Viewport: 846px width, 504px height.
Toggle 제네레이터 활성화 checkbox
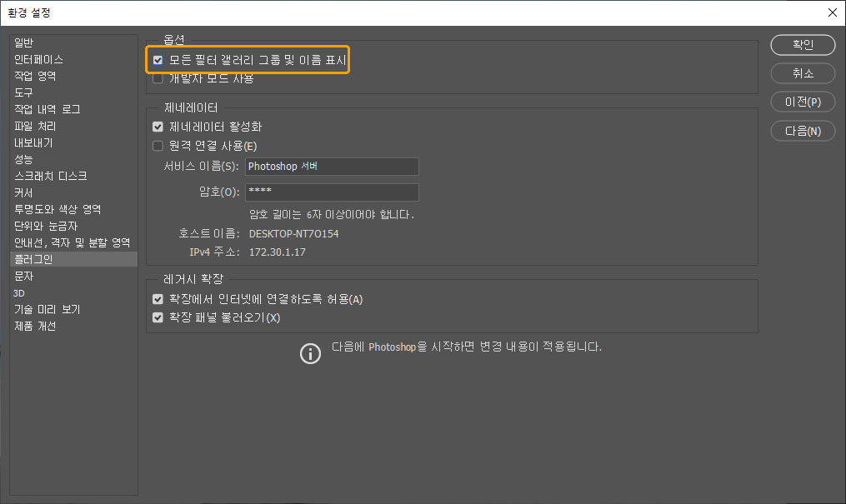pos(158,127)
